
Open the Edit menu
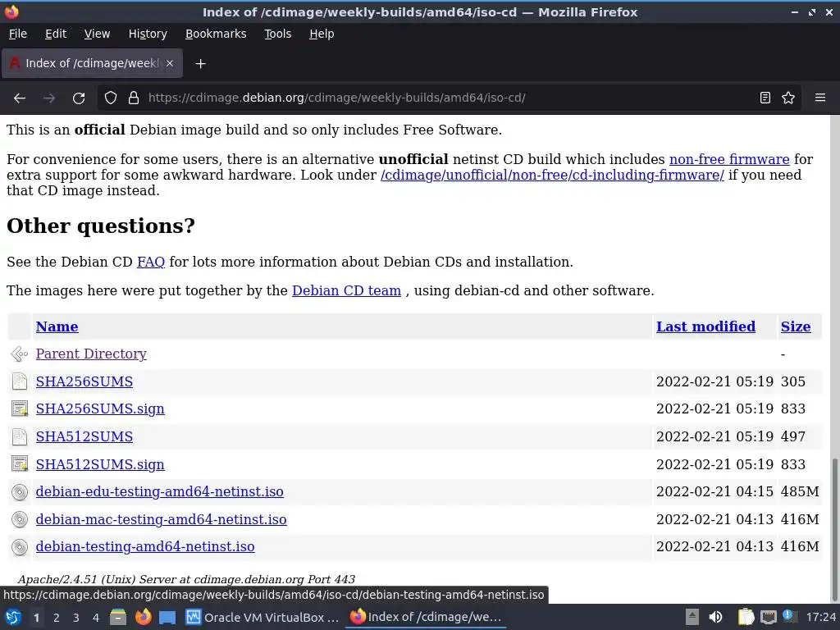pyautogui.click(x=56, y=34)
